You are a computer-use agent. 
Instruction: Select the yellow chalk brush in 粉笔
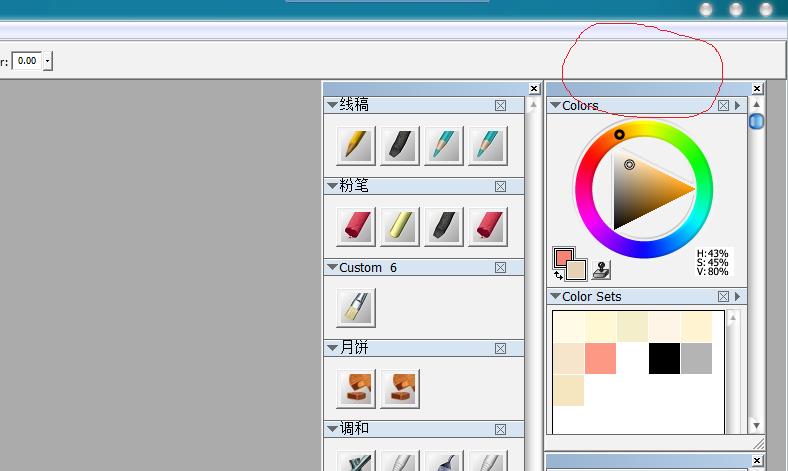400,226
